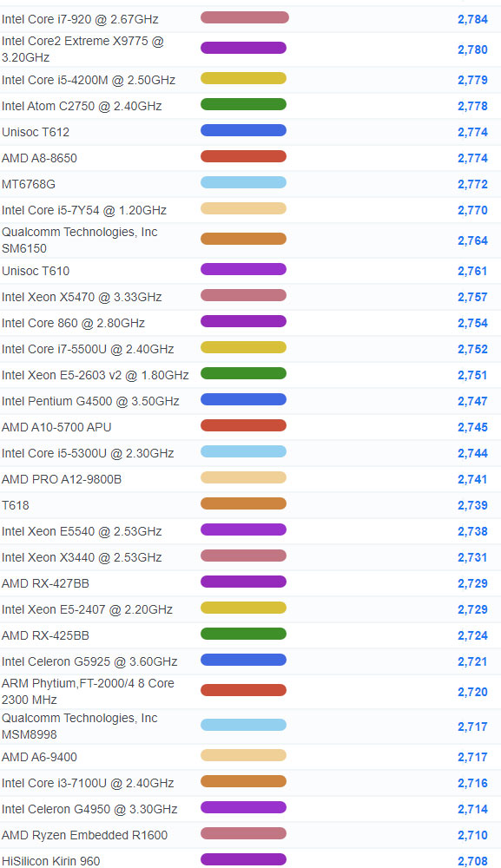501x868 pixels.
Task: Click the 2,764 score value
Action: click(x=472, y=240)
